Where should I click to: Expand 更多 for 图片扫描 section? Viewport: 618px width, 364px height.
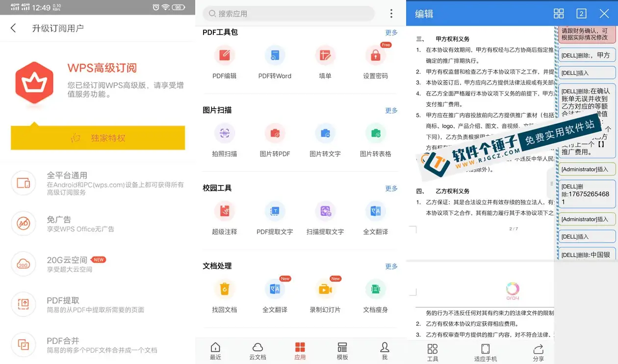[391, 110]
